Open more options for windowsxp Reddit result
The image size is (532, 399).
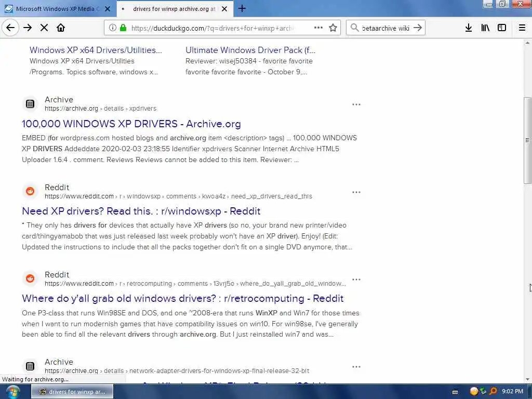pyautogui.click(x=356, y=192)
